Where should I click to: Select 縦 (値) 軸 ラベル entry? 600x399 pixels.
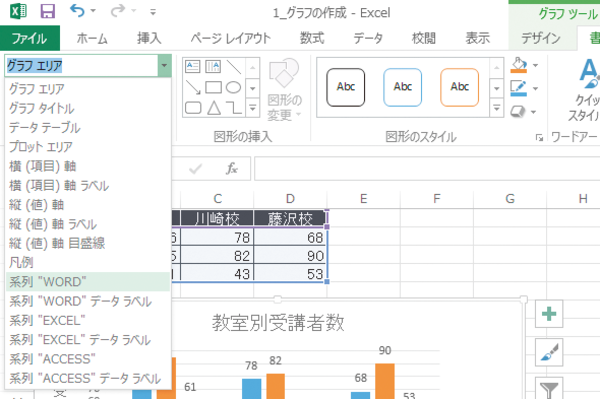(88, 224)
